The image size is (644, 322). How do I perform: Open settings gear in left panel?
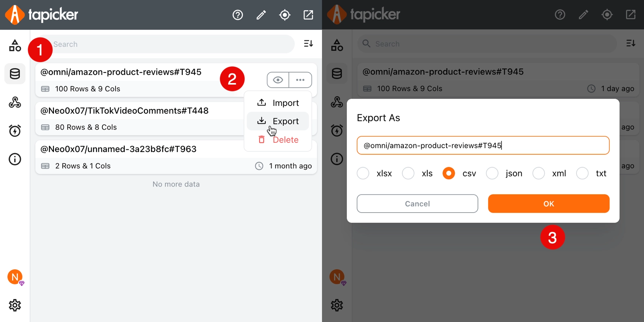point(15,305)
